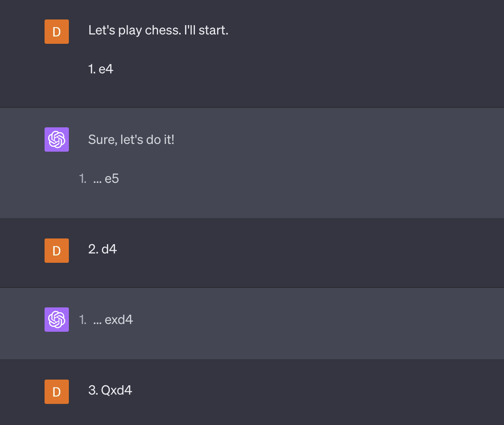Click the list number before "... exd4"

[x=83, y=320]
